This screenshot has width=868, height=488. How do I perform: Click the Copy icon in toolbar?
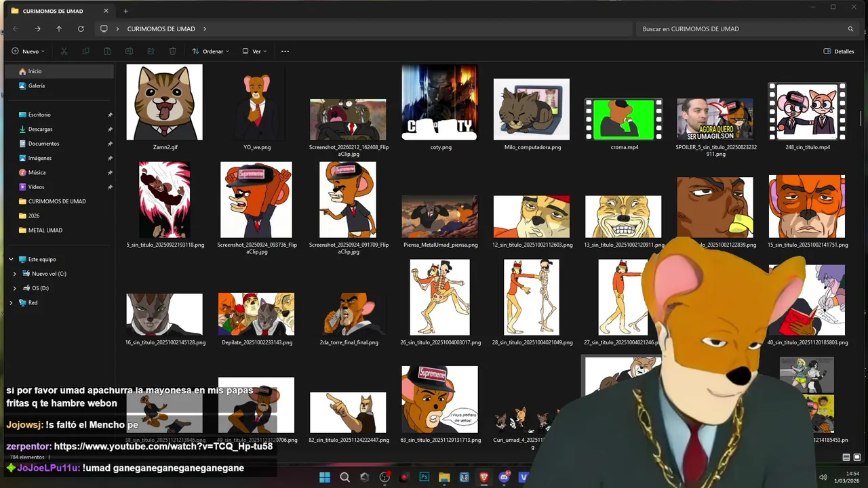coord(85,52)
